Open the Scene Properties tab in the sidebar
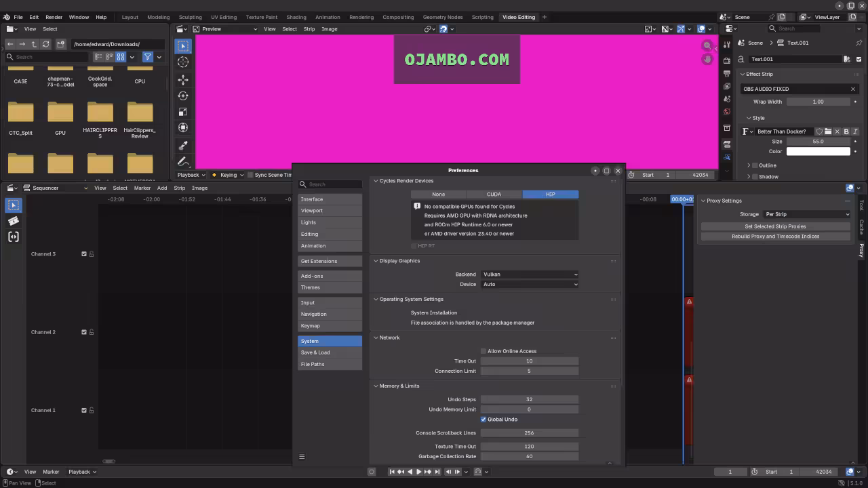Screen dimensions: 868x488 726,98
